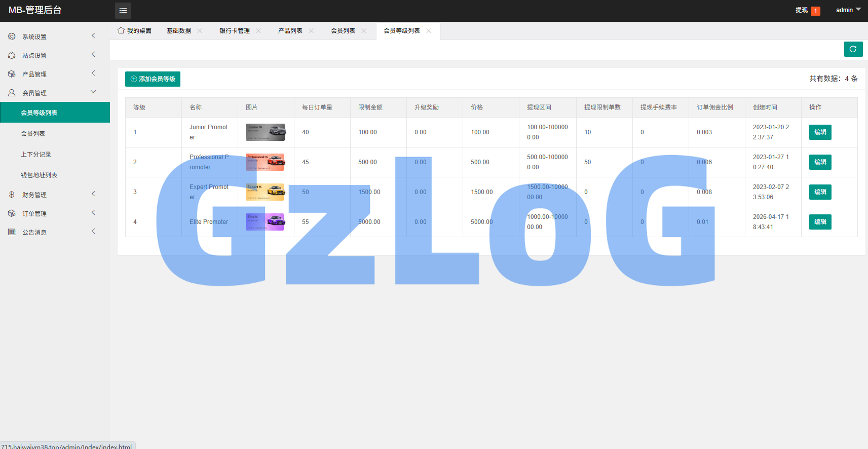Switch to the 会员列表 tab
Image resolution: width=868 pixels, height=449 pixels.
tap(343, 31)
